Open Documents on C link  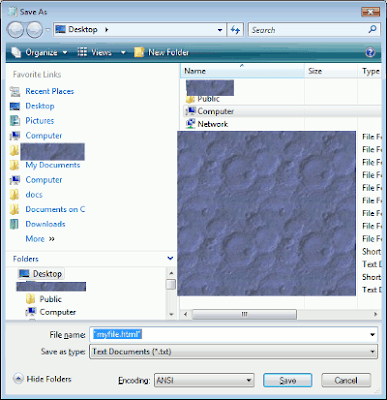[x=55, y=209]
